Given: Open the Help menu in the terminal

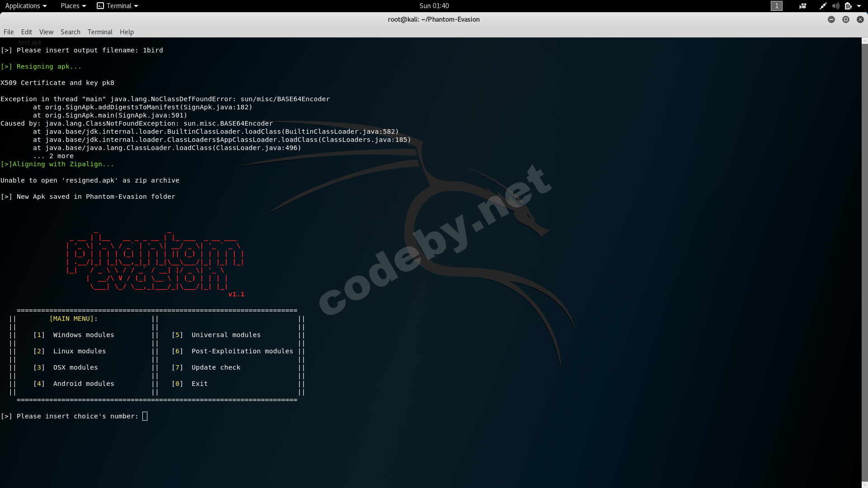Looking at the screenshot, I should pyautogui.click(x=127, y=32).
